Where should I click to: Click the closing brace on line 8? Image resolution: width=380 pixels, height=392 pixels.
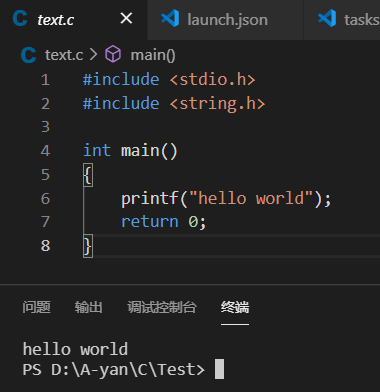(x=88, y=246)
